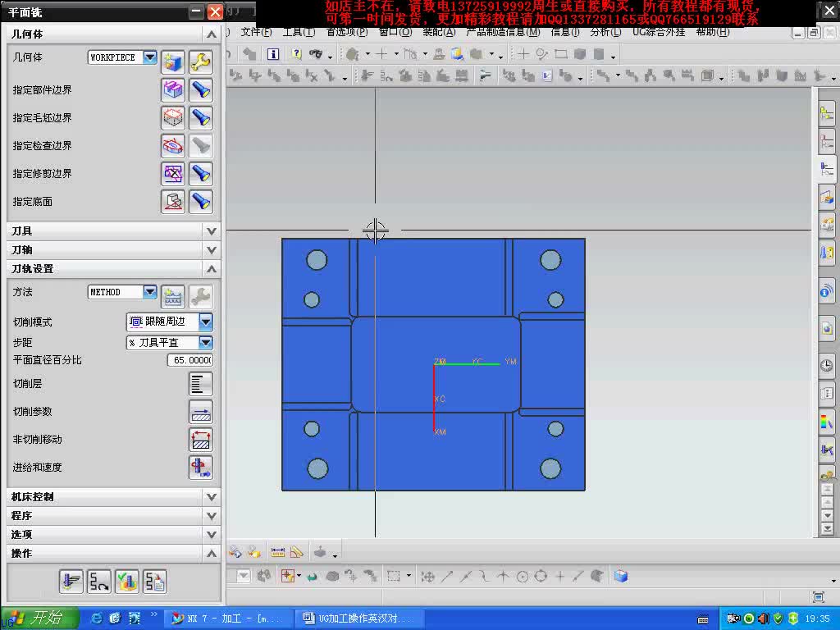Open the cutting parameters (切削参数) icon

(200, 412)
